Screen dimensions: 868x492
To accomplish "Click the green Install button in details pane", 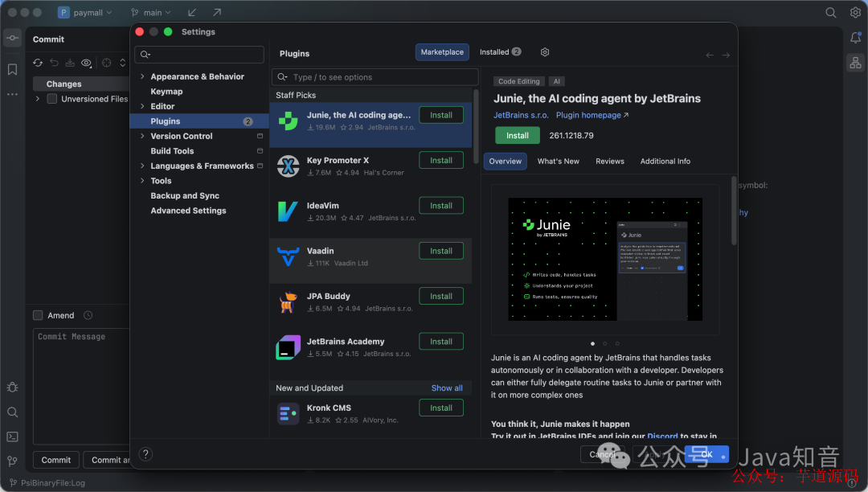I will [517, 136].
